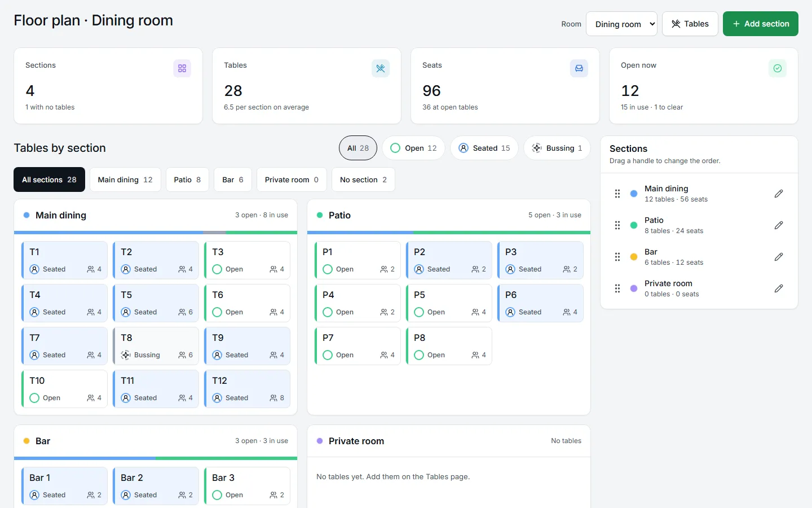Grab the drag handle for Main dining

pos(617,194)
